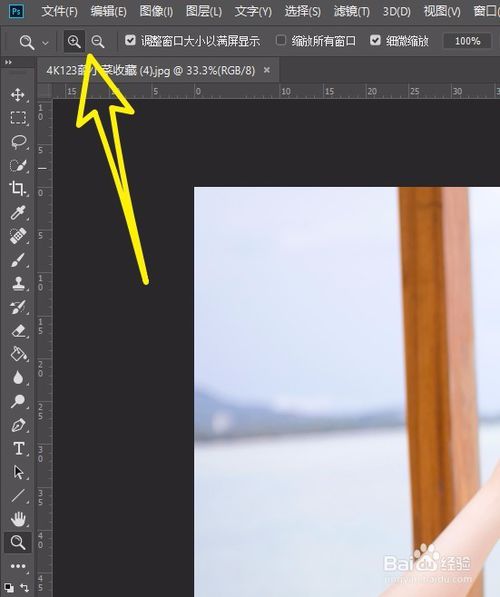
Task: Click the horizontal ruler above canvas
Action: (x=276, y=91)
